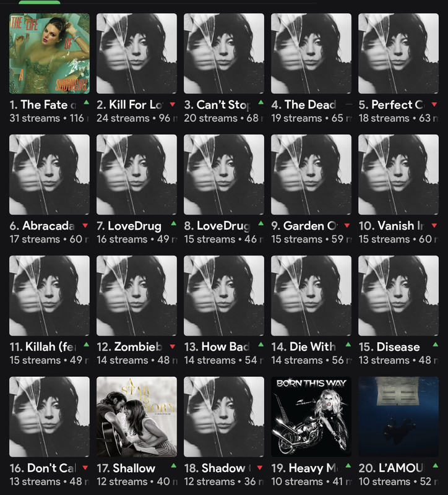Click the green up arrow by track 7 LoveDrug
The image size is (448, 495).
(x=173, y=223)
